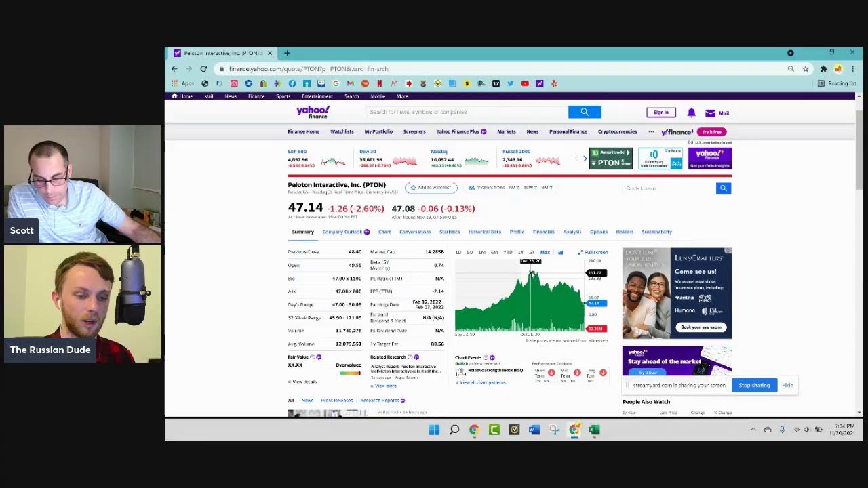Switch to the Company Outlook tab
Image resolution: width=868 pixels, height=488 pixels.
pyautogui.click(x=346, y=232)
